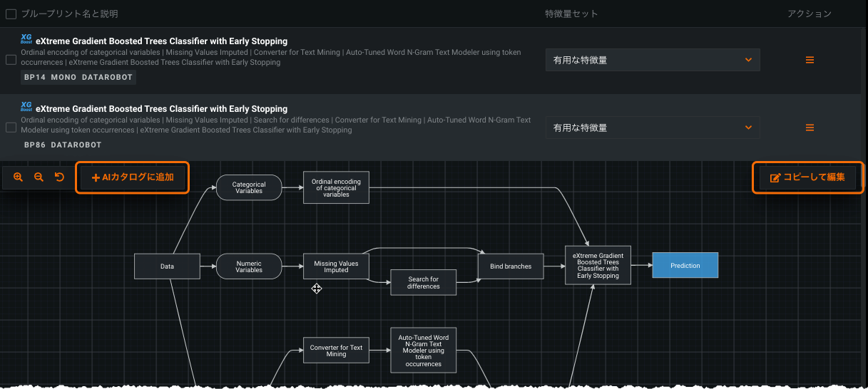Screen dimensions: 868x389
Task: Click DATAROBOT tag in BP86 row
Action: click(x=76, y=145)
